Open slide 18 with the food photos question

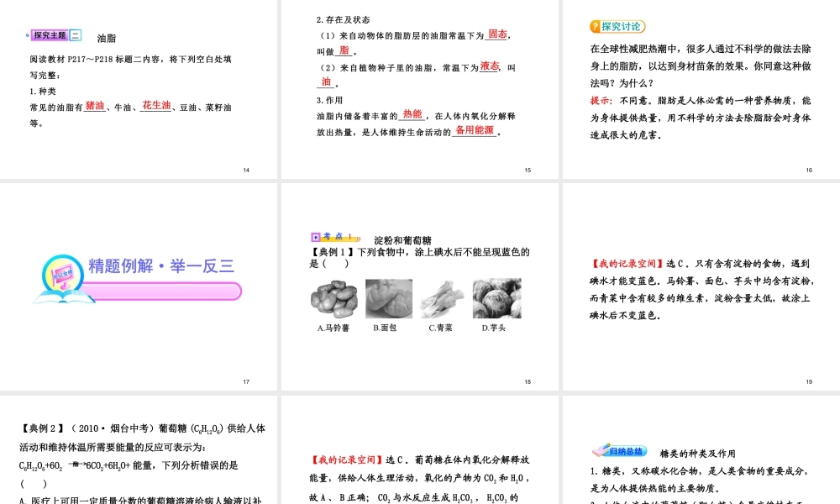coord(419,286)
